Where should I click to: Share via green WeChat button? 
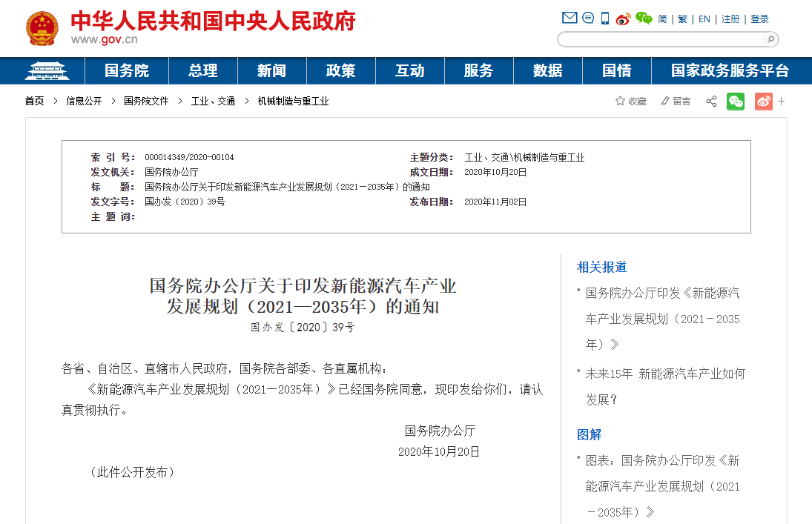(736, 102)
